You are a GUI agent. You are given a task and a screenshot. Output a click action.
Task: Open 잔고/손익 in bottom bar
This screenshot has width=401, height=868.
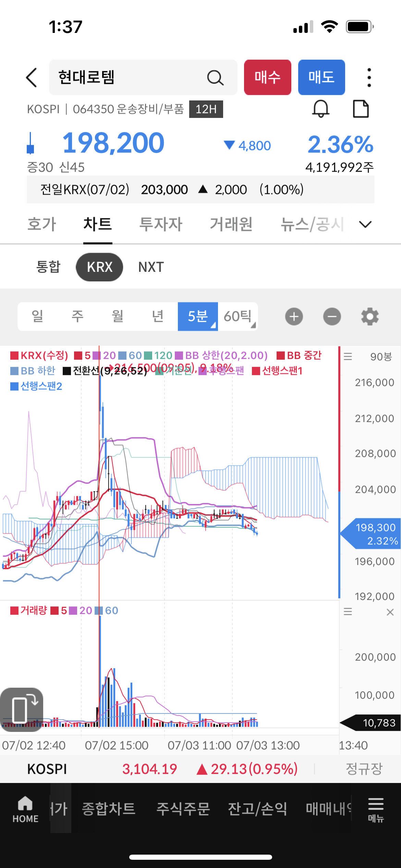coord(257,808)
